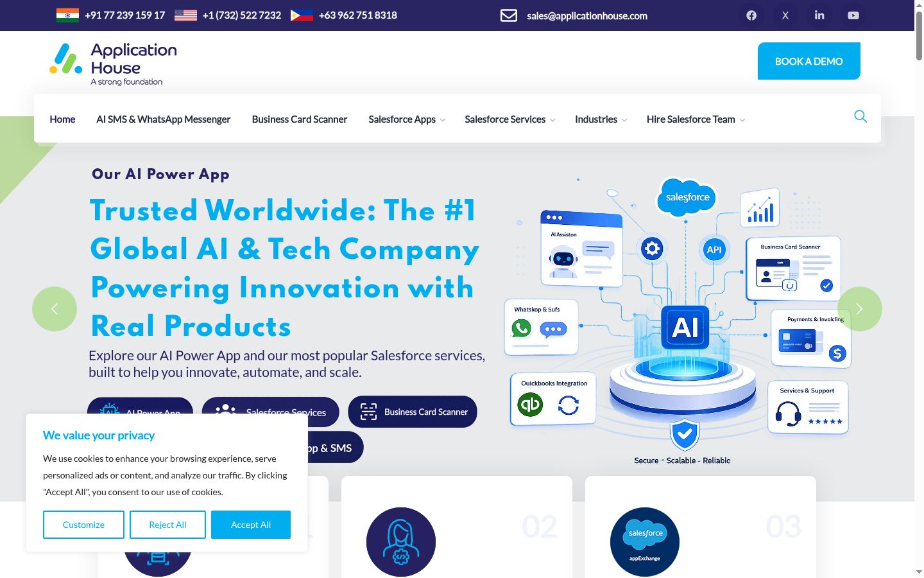Reject All cookies
924x578 pixels.
click(x=167, y=525)
